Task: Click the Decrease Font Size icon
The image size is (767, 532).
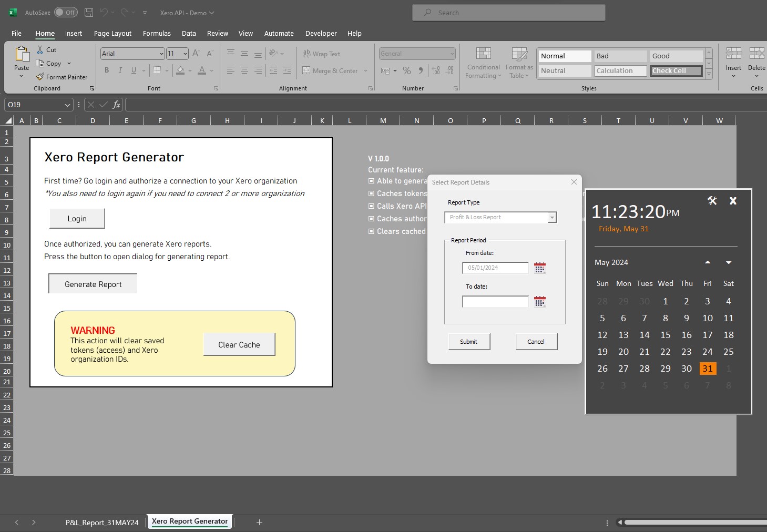Action: click(x=209, y=53)
